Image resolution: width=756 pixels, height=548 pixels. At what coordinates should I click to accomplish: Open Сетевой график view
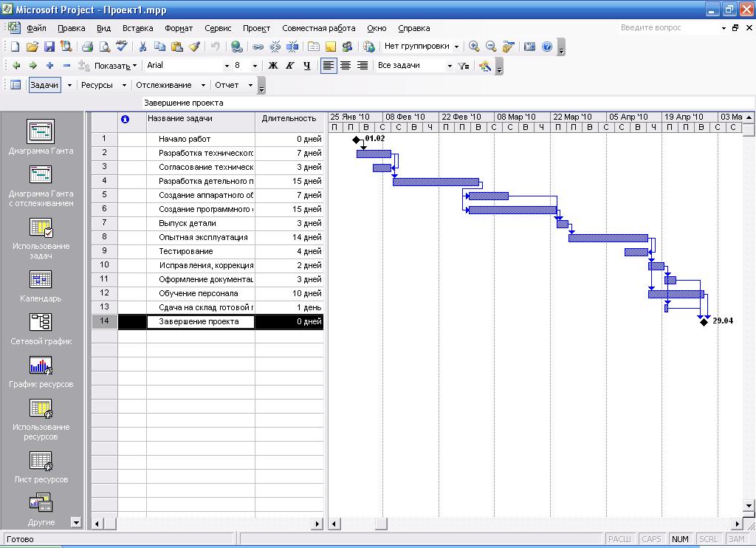pos(41,329)
